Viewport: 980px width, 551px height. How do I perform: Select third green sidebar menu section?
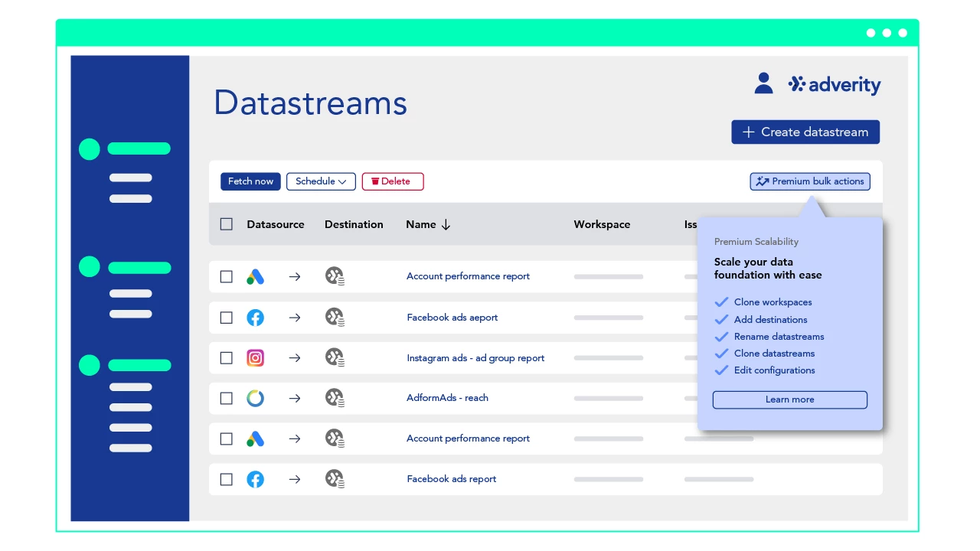[x=126, y=365]
